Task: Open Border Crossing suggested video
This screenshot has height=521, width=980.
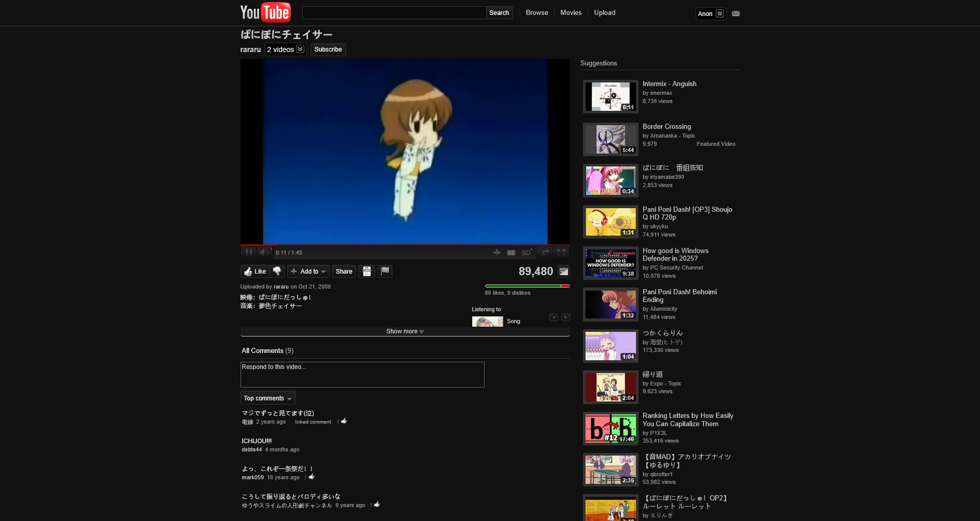Action: tap(666, 126)
